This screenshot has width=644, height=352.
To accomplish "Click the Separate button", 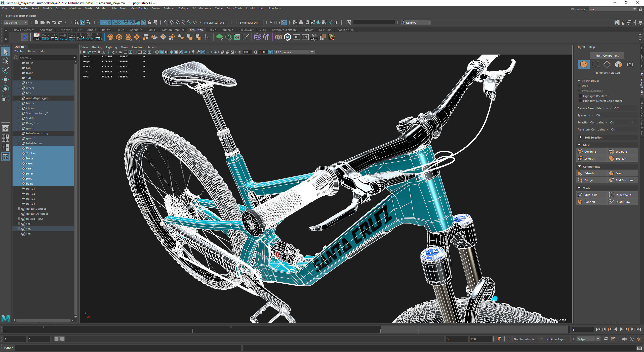I will [622, 152].
